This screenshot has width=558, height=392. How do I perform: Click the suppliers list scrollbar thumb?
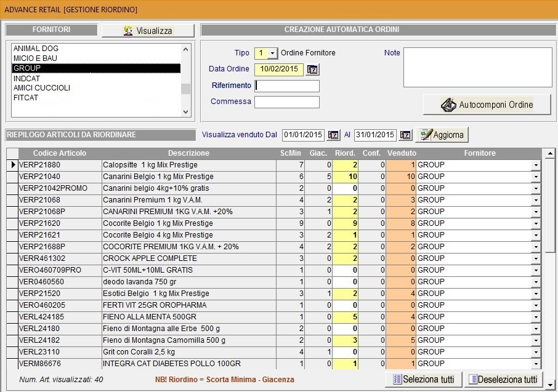[x=185, y=89]
